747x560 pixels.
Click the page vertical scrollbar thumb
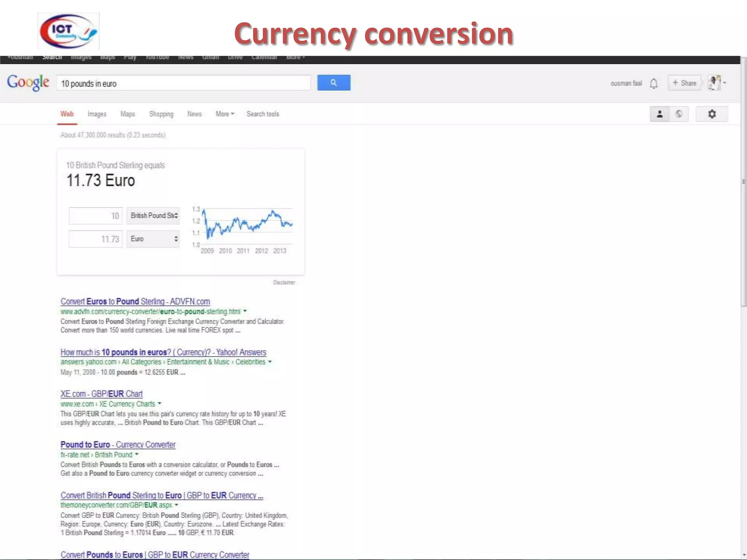click(744, 182)
